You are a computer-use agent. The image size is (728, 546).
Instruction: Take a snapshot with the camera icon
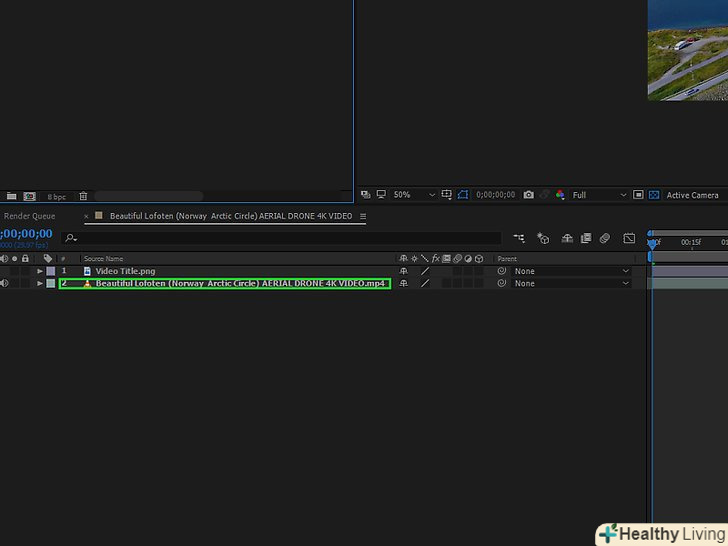pyautogui.click(x=528, y=195)
